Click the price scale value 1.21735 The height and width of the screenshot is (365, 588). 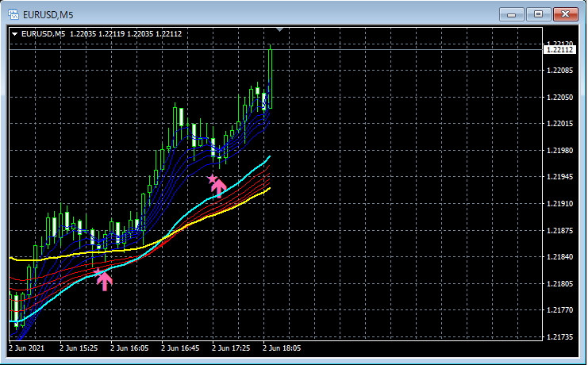pyautogui.click(x=560, y=337)
